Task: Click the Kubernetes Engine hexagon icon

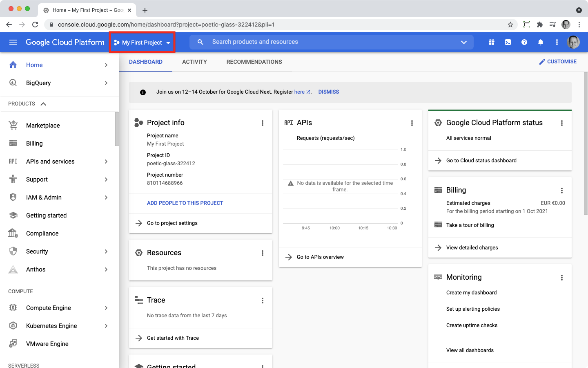Action: tap(13, 326)
